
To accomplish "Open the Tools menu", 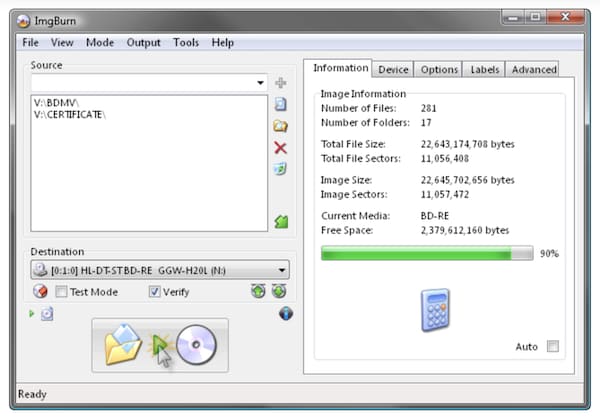I will 186,42.
